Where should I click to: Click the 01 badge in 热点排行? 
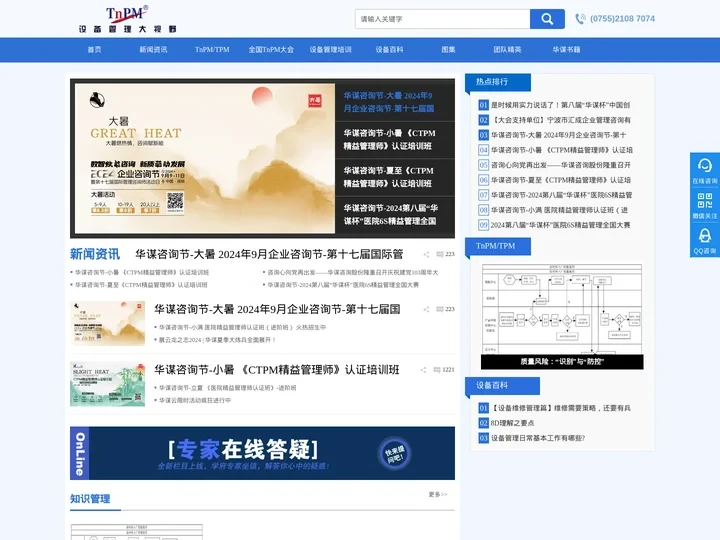483,105
